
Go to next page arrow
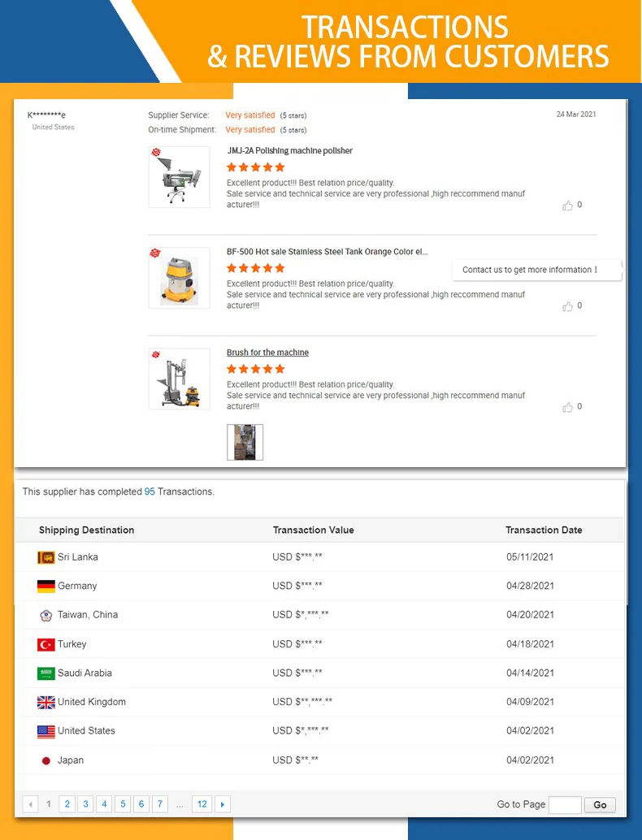(x=223, y=804)
